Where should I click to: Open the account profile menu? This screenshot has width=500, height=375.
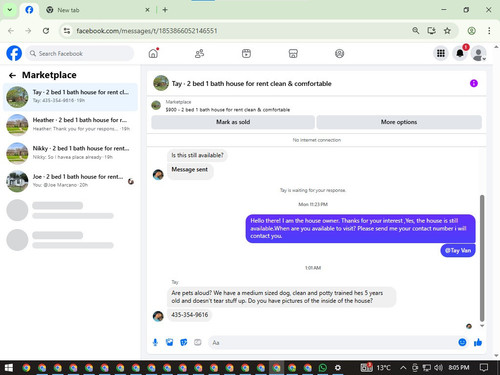click(479, 53)
